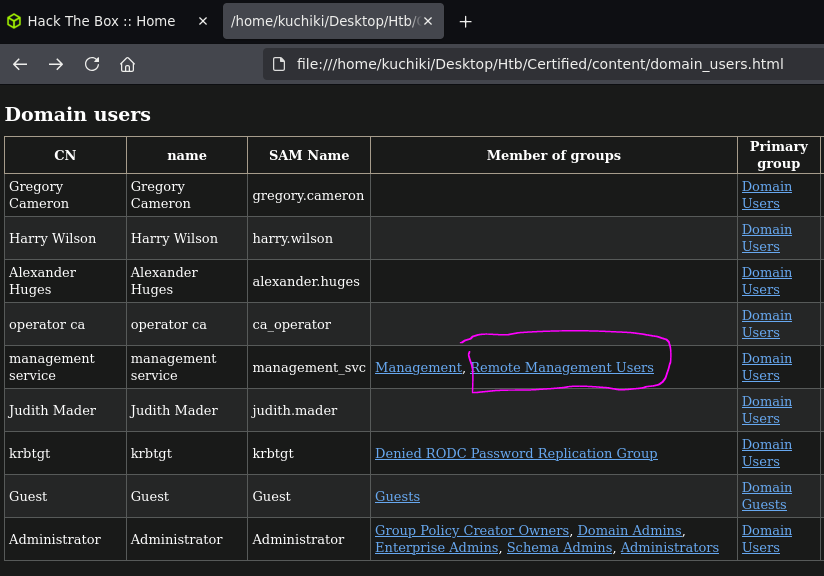Reload the current page
Screen dimensions: 824x576
91,63
